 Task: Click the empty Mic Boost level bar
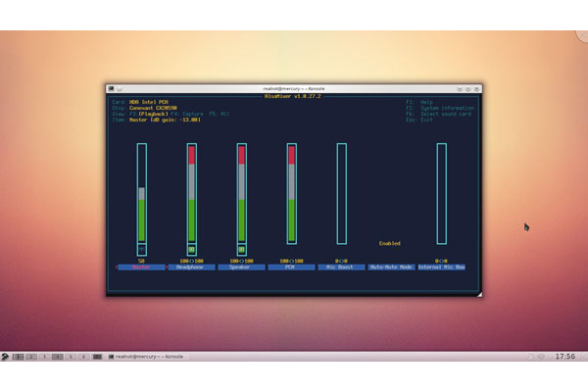(x=342, y=194)
